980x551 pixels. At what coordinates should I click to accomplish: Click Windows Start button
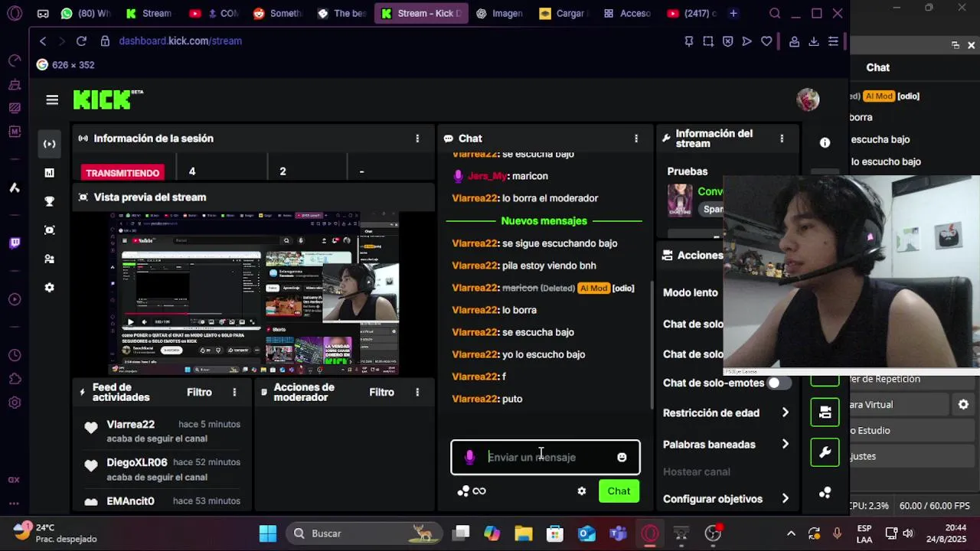tap(268, 533)
